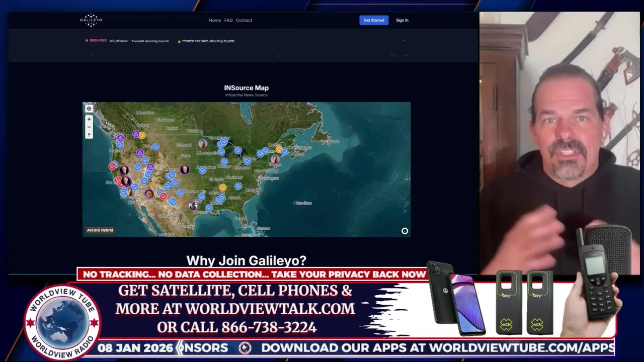Reset map orientation with the compass button

[89, 135]
